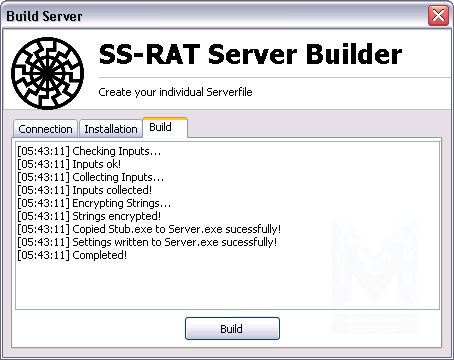Click the 'Checking Inputs...' log line
The height and width of the screenshot is (360, 454).
[89, 151]
